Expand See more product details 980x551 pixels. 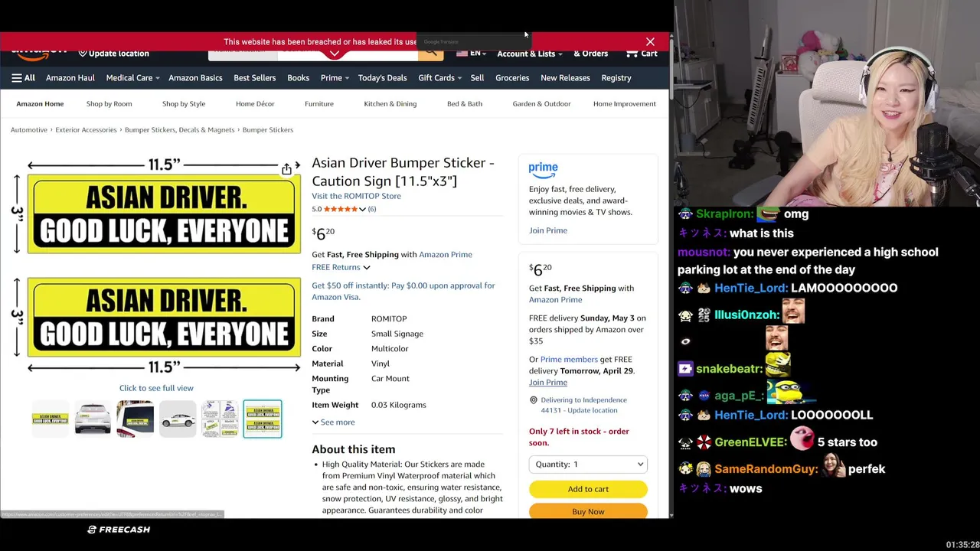(333, 422)
